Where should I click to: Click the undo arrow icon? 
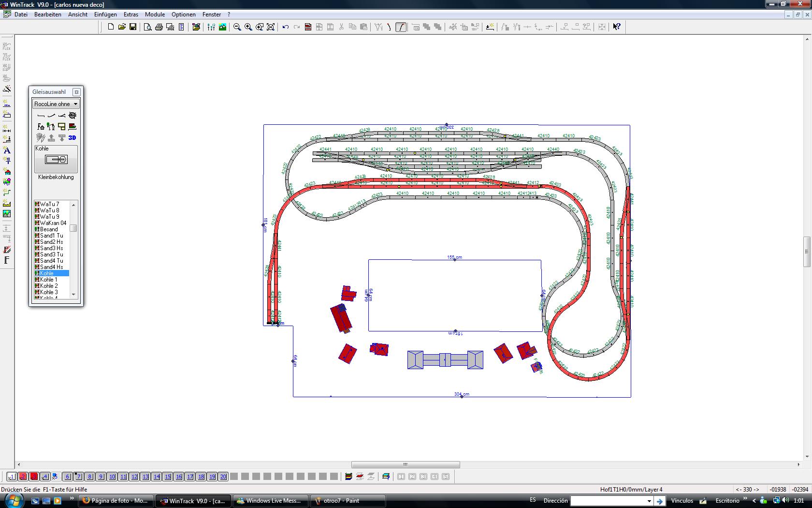pyautogui.click(x=286, y=27)
